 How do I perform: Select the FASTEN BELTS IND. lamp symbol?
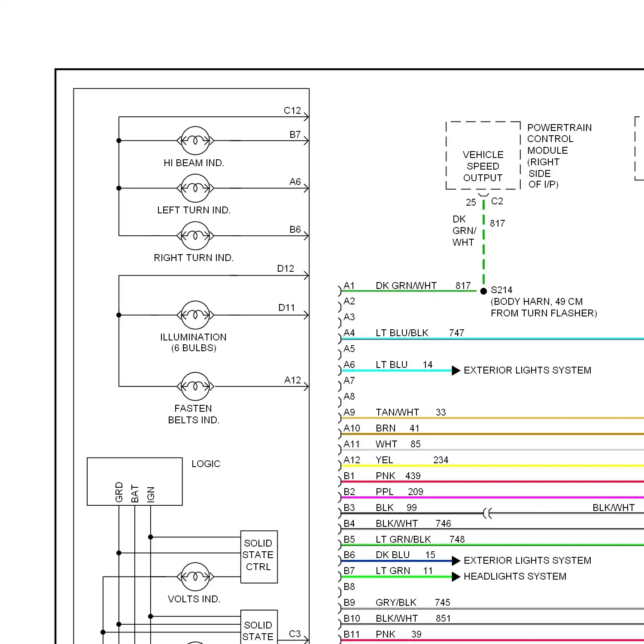click(195, 386)
